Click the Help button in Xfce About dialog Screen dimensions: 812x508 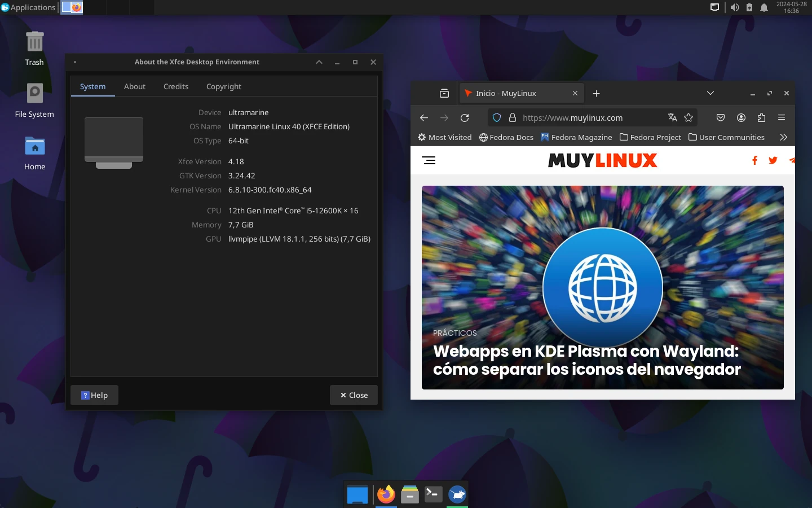coord(94,395)
